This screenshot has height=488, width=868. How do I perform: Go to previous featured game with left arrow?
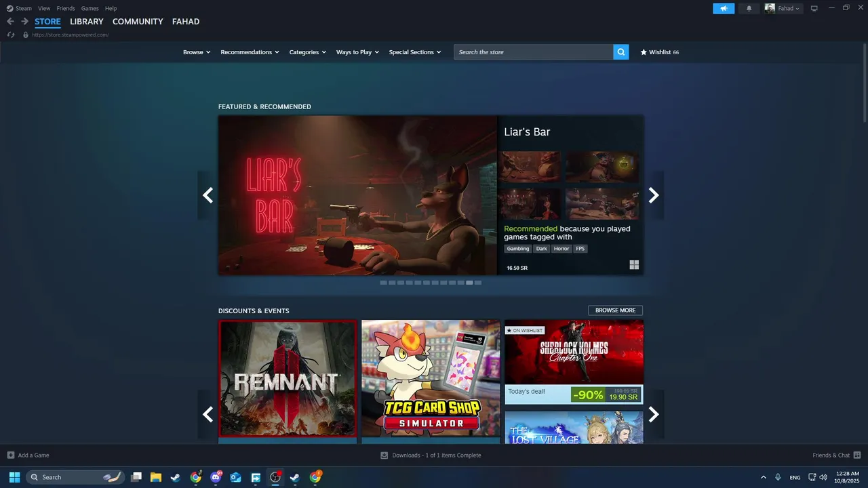coord(208,195)
